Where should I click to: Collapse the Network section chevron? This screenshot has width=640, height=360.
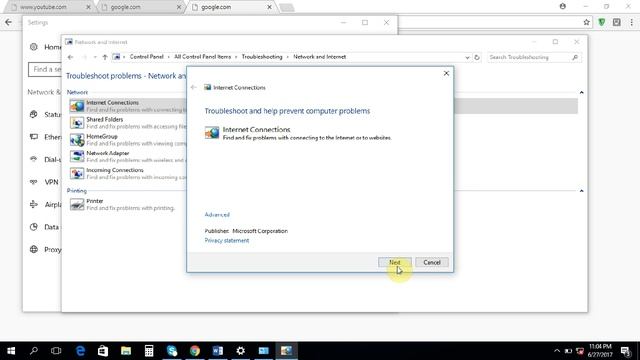pyautogui.click(x=581, y=93)
